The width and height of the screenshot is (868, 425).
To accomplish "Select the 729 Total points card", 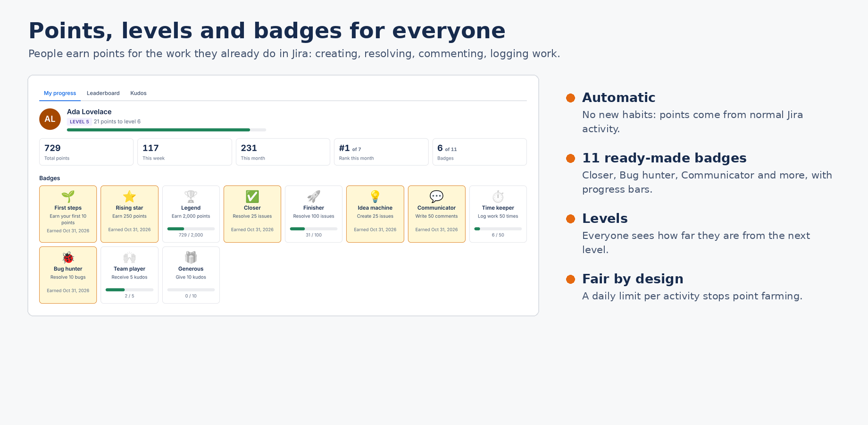I will [86, 152].
